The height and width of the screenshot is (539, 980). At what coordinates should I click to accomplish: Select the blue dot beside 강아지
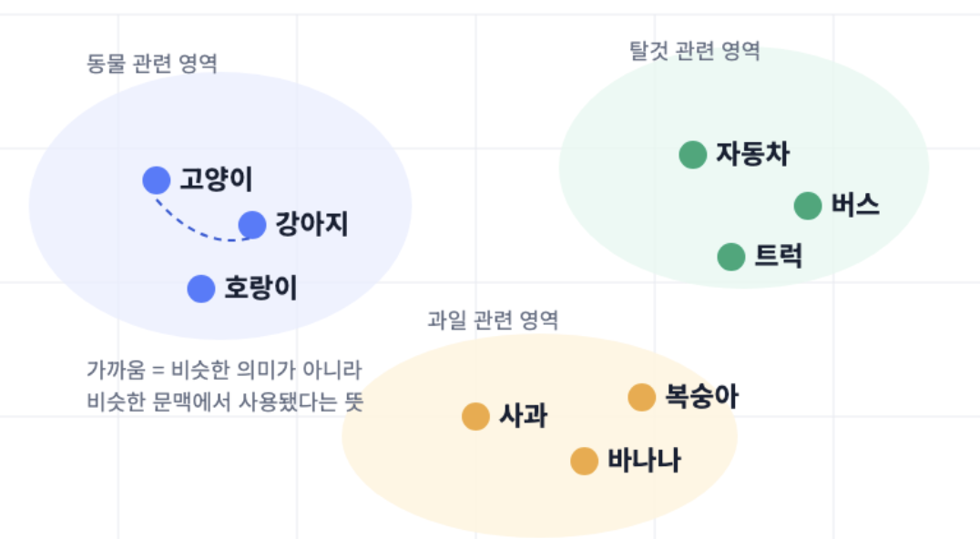tap(252, 225)
